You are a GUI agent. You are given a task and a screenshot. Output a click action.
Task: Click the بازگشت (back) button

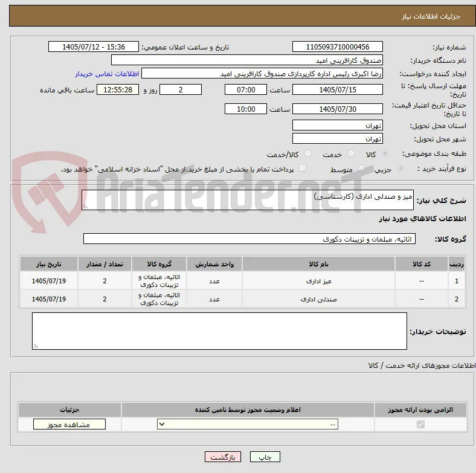click(222, 457)
